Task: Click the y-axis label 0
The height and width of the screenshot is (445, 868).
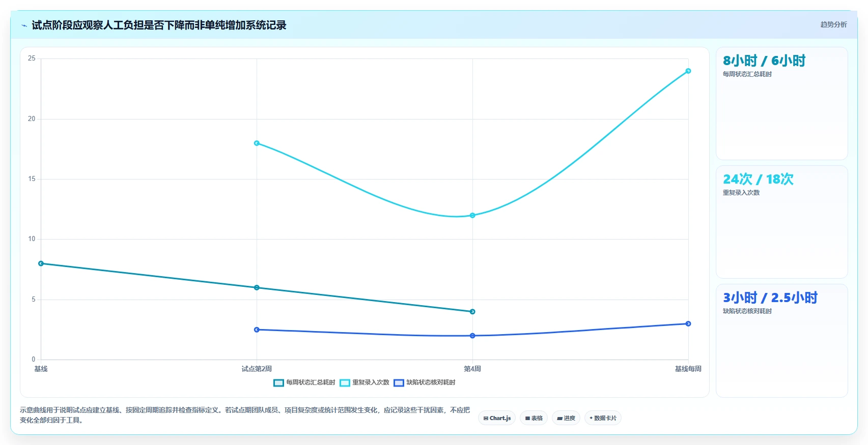Action: pos(34,360)
